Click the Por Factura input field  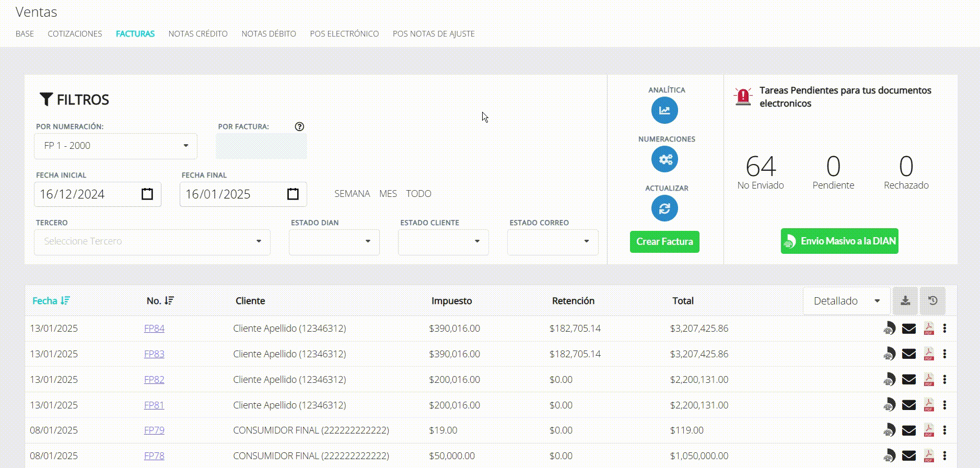point(261,146)
